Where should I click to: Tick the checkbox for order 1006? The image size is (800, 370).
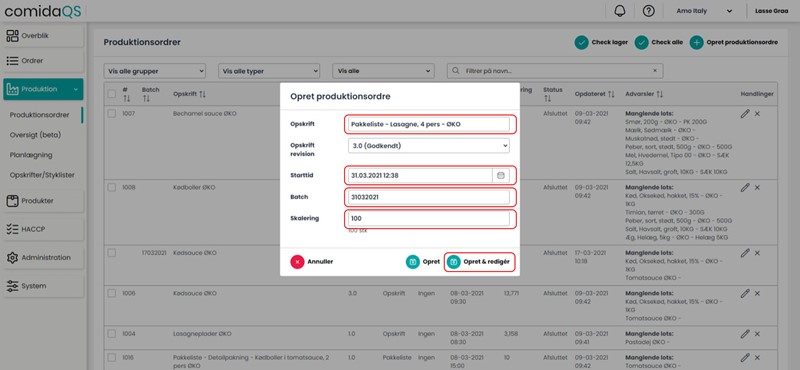pos(112,293)
